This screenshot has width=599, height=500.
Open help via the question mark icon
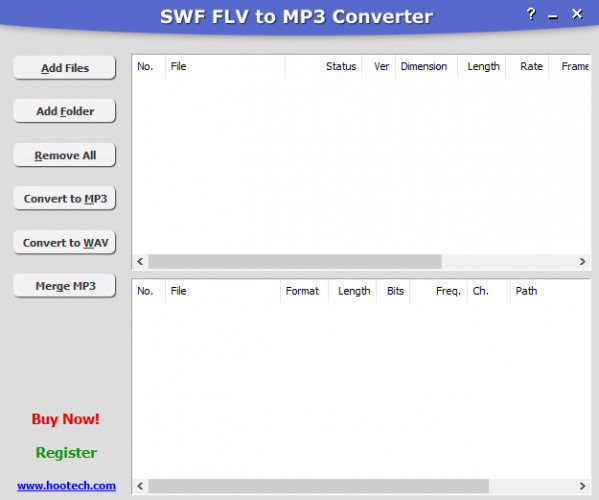click(531, 15)
